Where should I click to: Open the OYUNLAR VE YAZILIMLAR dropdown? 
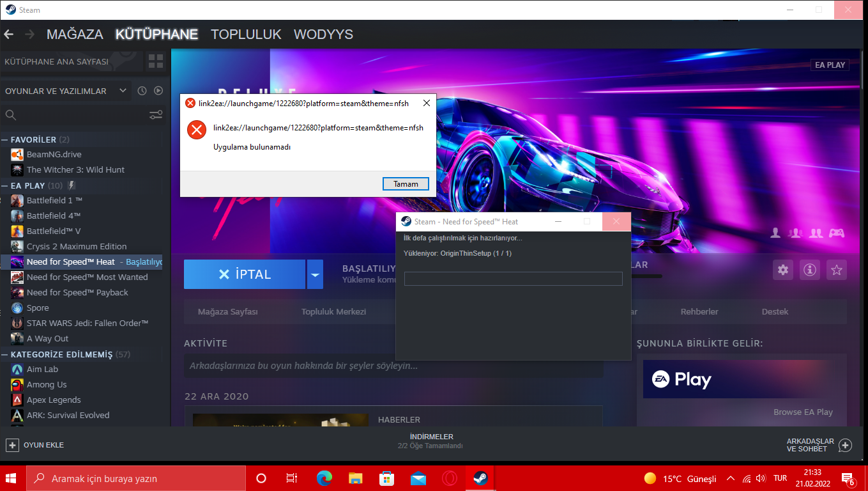pos(66,91)
